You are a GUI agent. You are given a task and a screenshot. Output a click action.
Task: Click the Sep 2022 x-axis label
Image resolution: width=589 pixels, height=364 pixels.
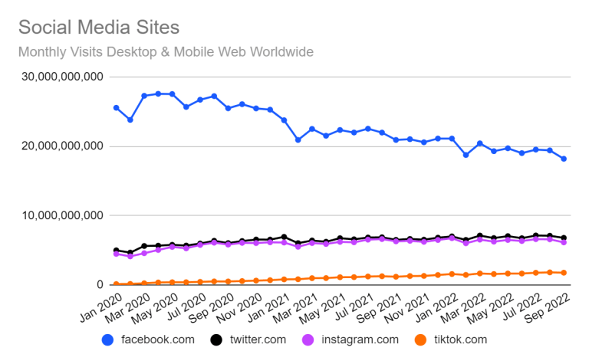pos(548,308)
